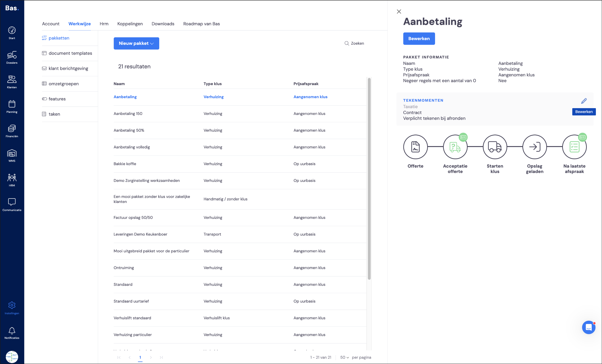The width and height of the screenshot is (602, 364).
Task: Click the Zoeken search field
Action: 354,43
